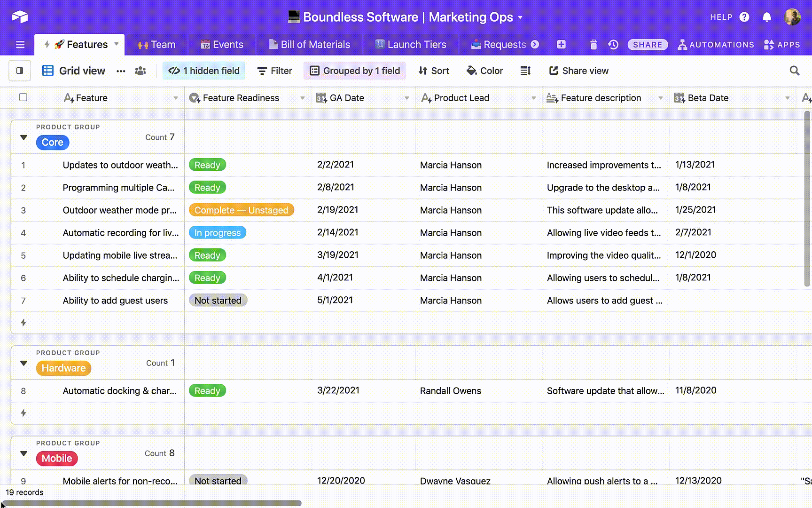812x508 pixels.
Task: Toggle the views sidebar panel button
Action: click(20, 71)
